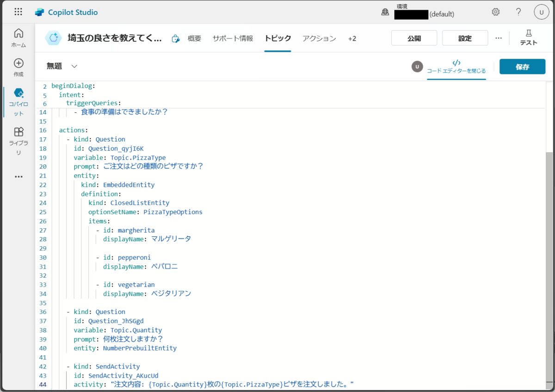Close the code editor via コードエディターを閉じる

(x=456, y=67)
